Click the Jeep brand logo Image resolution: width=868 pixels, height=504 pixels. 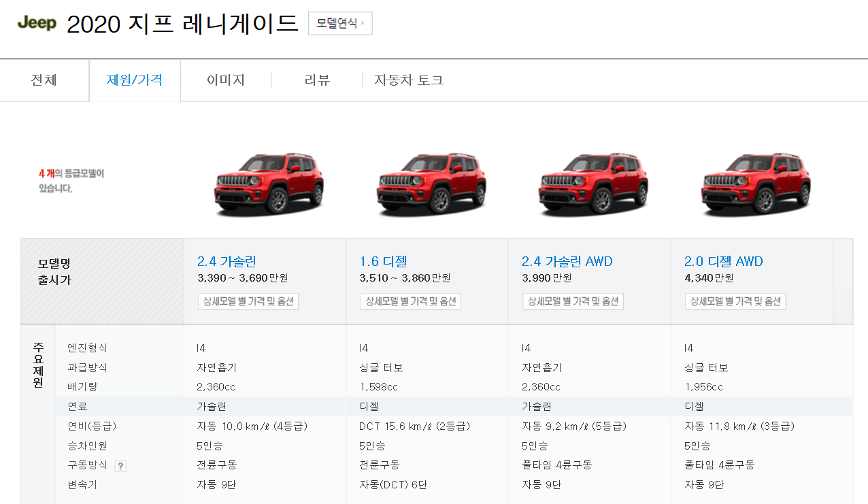[37, 23]
